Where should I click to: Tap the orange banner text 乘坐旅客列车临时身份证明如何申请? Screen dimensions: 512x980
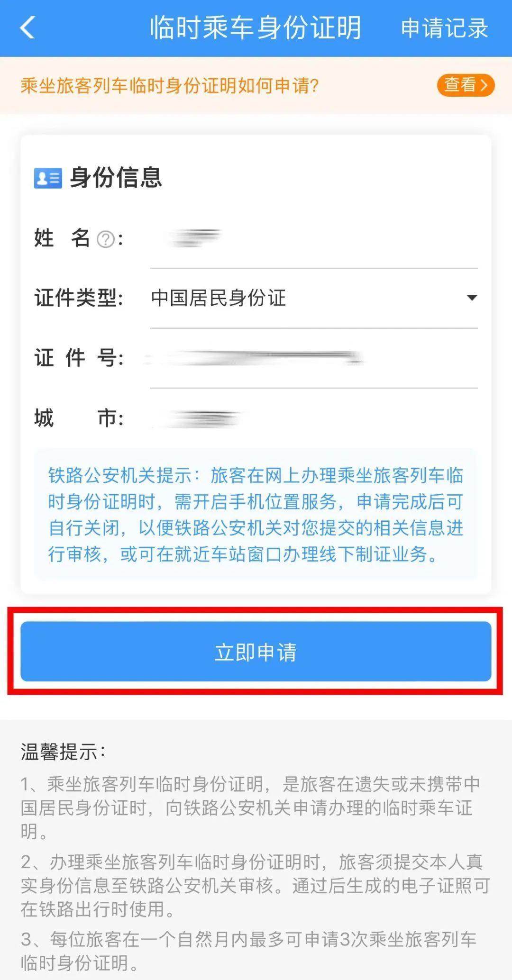[x=169, y=86]
